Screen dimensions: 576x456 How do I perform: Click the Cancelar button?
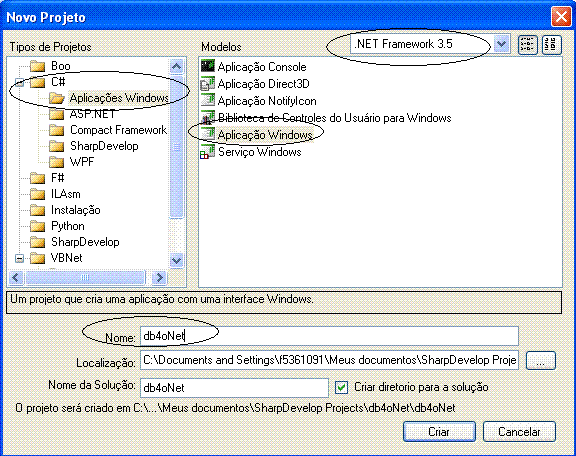pyautogui.click(x=519, y=431)
